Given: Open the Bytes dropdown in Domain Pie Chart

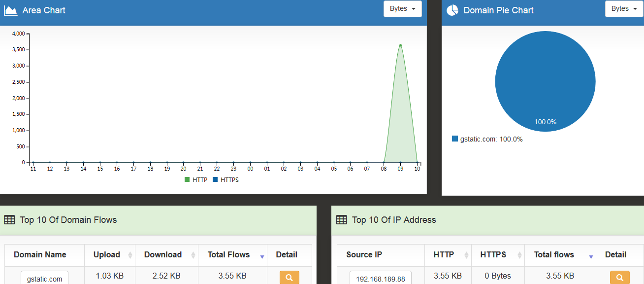Looking at the screenshot, I should 624,9.
